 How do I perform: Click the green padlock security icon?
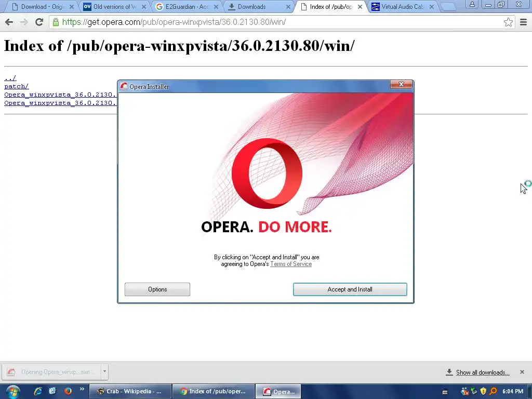pyautogui.click(x=56, y=22)
